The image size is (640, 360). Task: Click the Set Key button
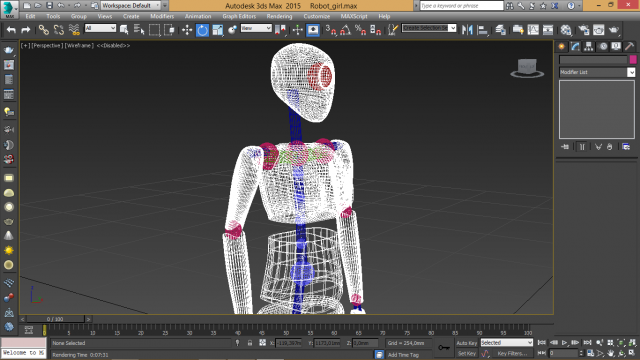coord(467,353)
